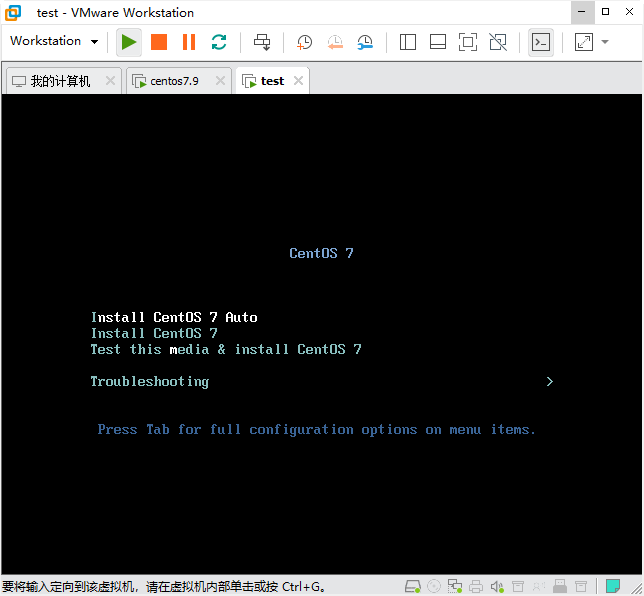
Task: Select Install CentOS 7 Auto boot entry
Action: tap(174, 317)
